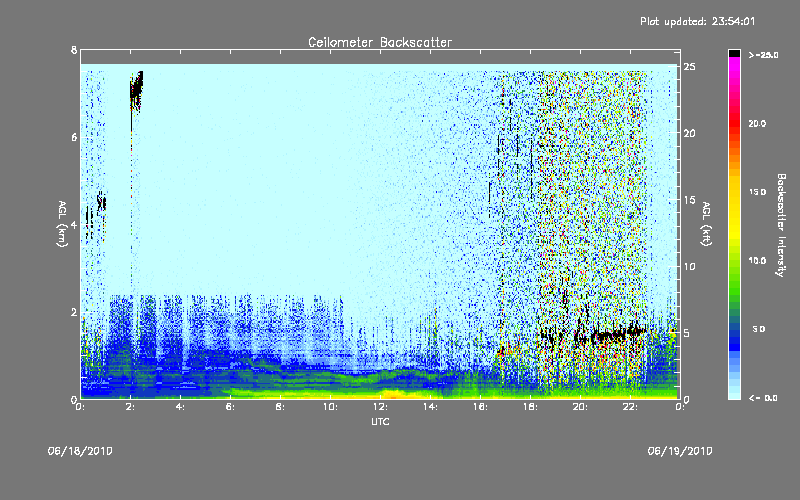Click the 'Ceilometer Backscatter' plot title
800x500 pixels.
(x=380, y=42)
